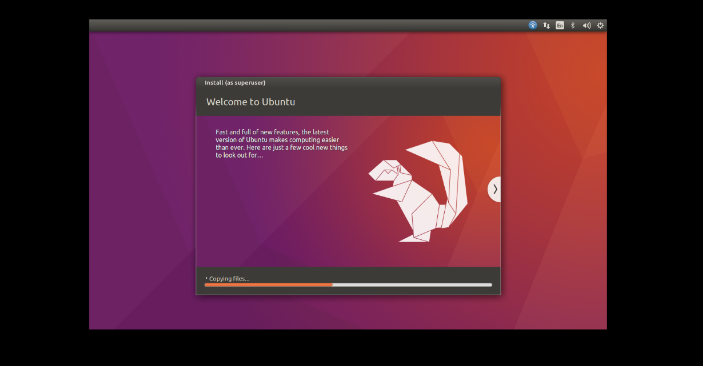Open the sound volume indicator

[586, 26]
